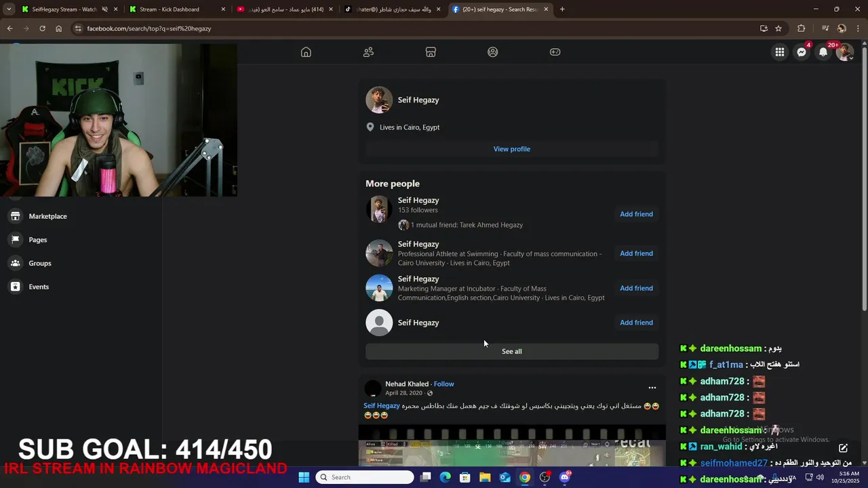Image resolution: width=868 pixels, height=488 pixels.
Task: View site information icon in address bar
Action: 79,28
